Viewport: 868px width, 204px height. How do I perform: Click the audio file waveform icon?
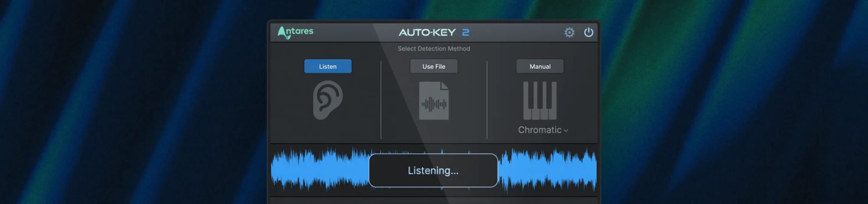434,101
